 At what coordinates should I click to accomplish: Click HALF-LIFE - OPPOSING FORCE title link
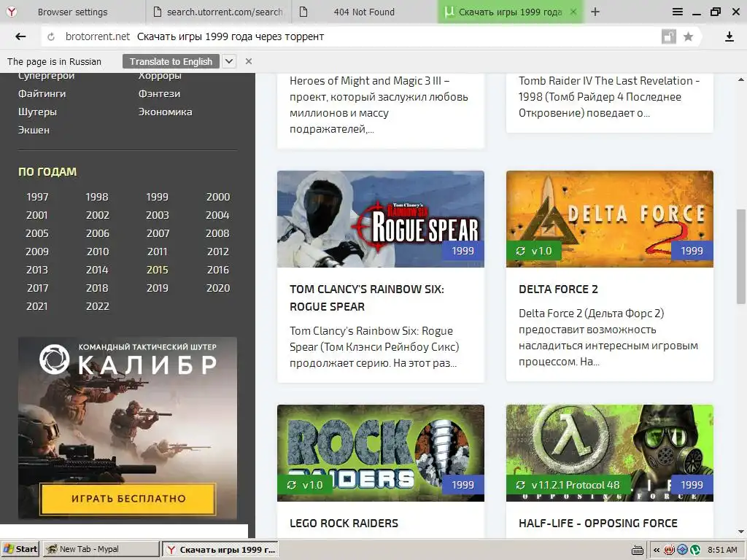[598, 523]
